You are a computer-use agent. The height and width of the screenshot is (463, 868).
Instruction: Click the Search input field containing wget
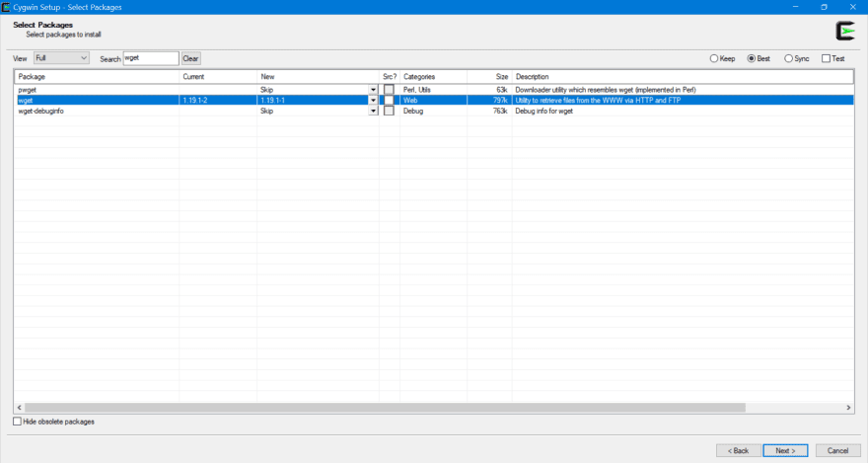(x=151, y=57)
